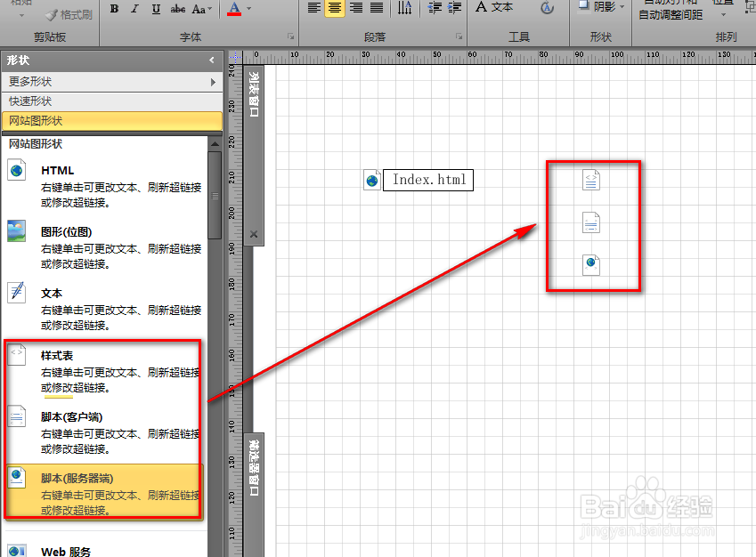Screen dimensions: 756x557
Task: Expand More Shapes (更多形状) menu
Action: pos(112,82)
